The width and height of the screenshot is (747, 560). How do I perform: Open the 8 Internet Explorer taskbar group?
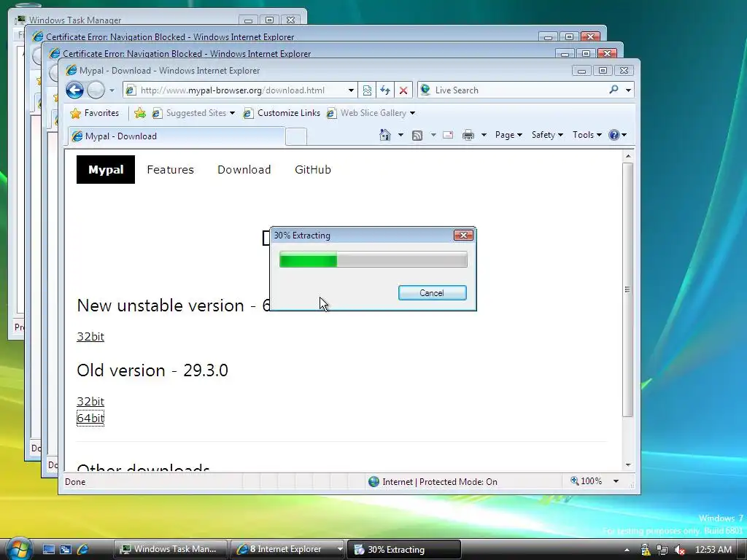click(287, 549)
